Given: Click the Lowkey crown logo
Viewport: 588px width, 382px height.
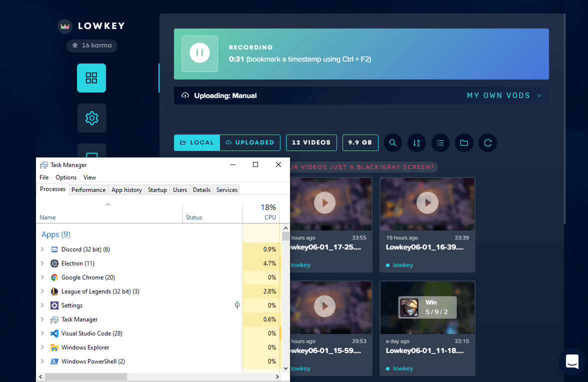Looking at the screenshot, I should 65,26.
